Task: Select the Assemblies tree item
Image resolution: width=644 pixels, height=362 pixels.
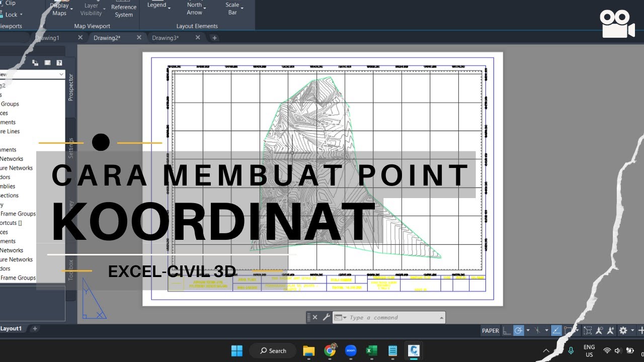Action: pos(8,187)
